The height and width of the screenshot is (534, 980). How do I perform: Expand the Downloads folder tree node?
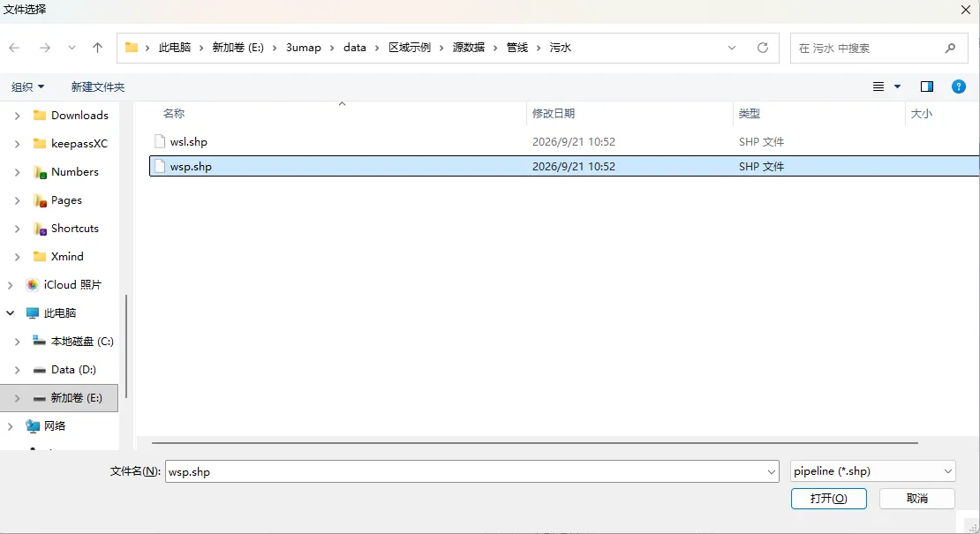17,116
